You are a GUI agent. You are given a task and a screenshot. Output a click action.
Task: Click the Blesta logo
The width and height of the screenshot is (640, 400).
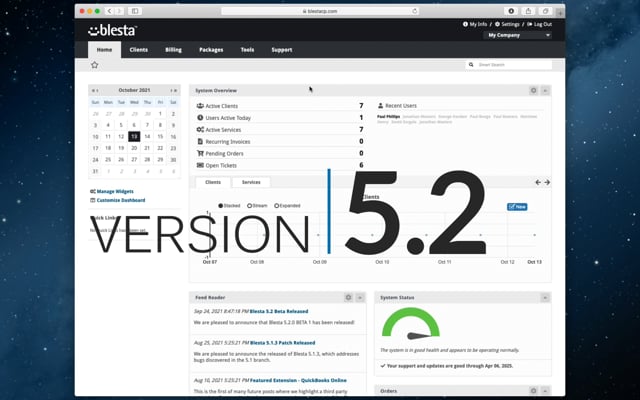[x=112, y=30]
